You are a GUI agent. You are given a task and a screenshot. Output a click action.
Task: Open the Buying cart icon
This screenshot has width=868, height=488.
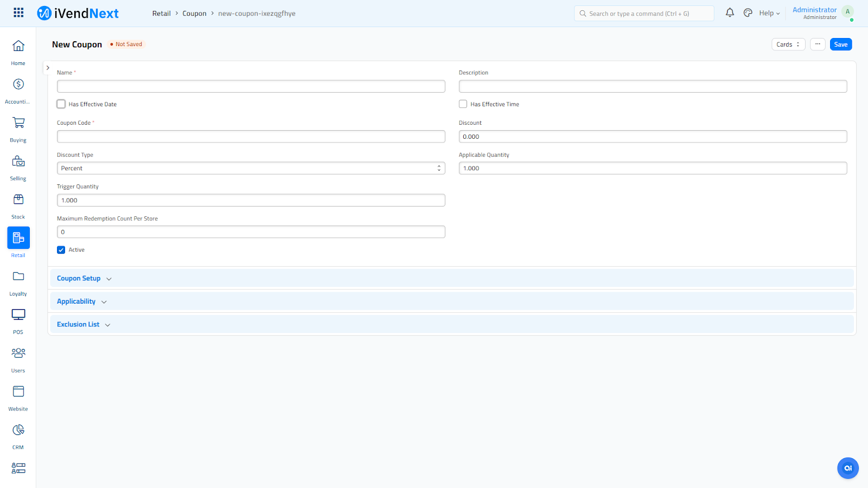[x=18, y=123]
